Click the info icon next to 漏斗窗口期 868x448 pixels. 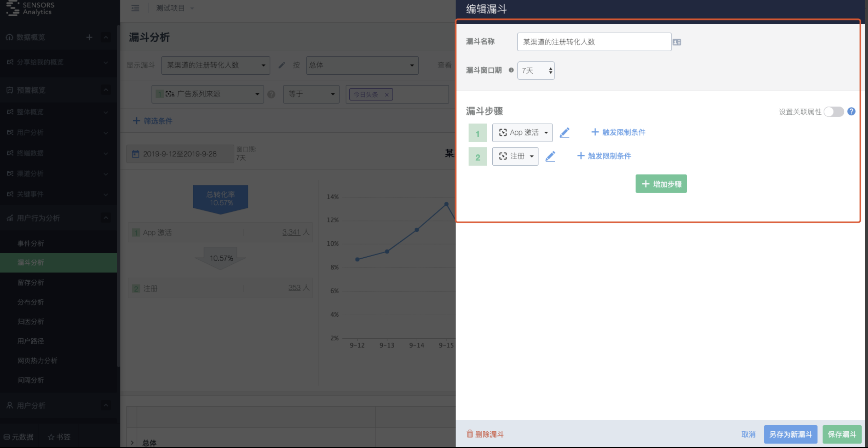pyautogui.click(x=511, y=70)
